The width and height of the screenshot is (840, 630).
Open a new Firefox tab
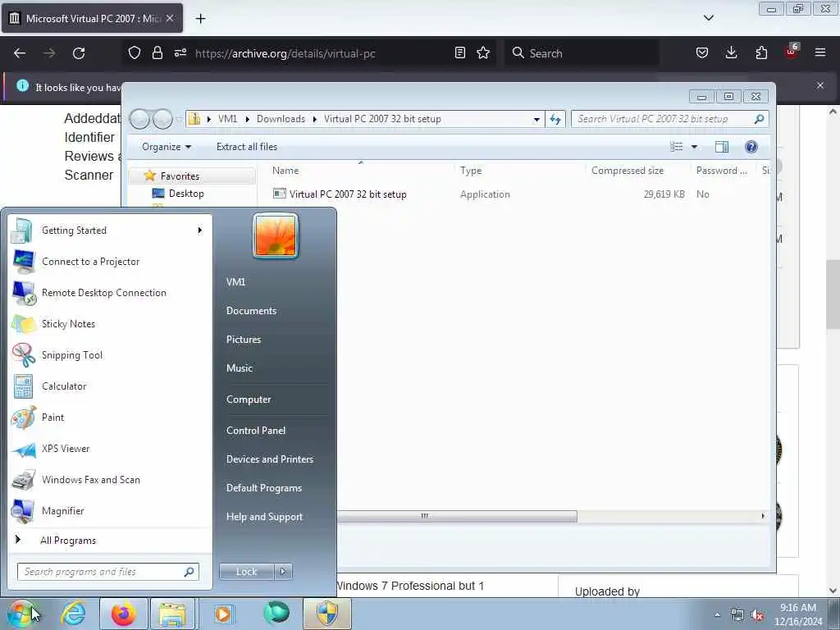[200, 19]
